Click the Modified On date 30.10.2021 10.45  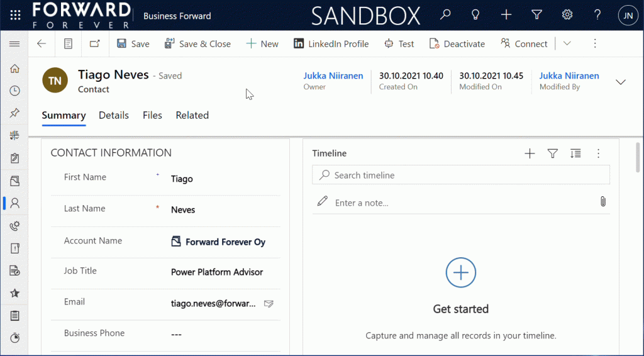pyautogui.click(x=491, y=76)
